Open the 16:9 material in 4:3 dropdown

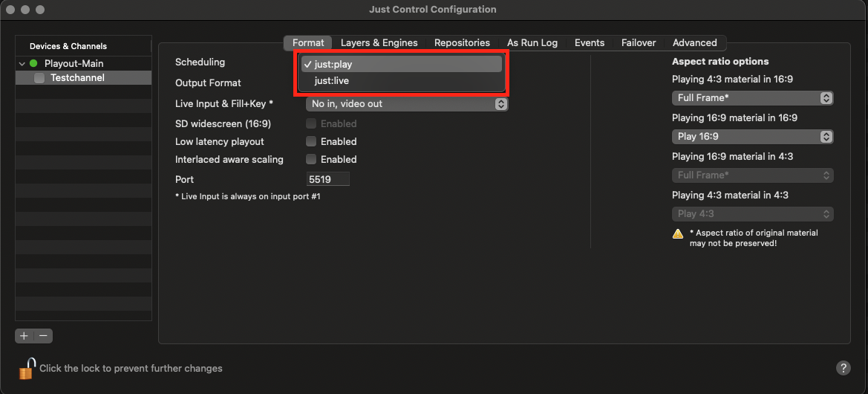pyautogui.click(x=752, y=175)
